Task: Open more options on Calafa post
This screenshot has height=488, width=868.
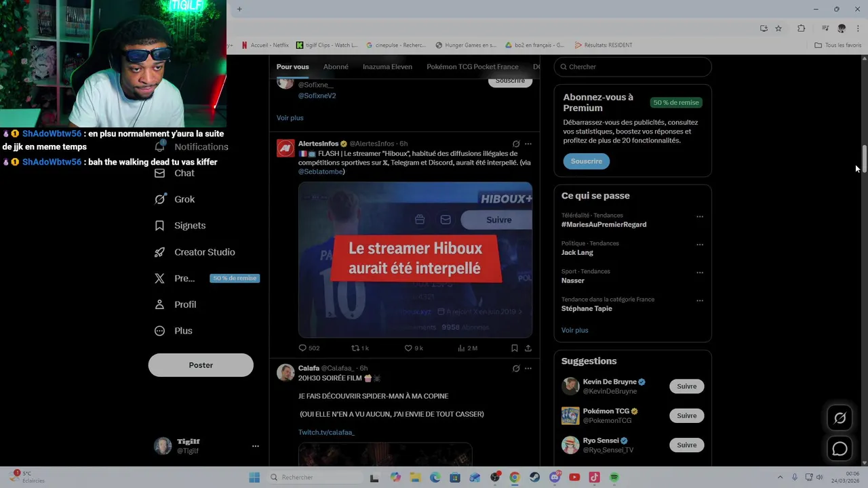Action: coord(528,368)
